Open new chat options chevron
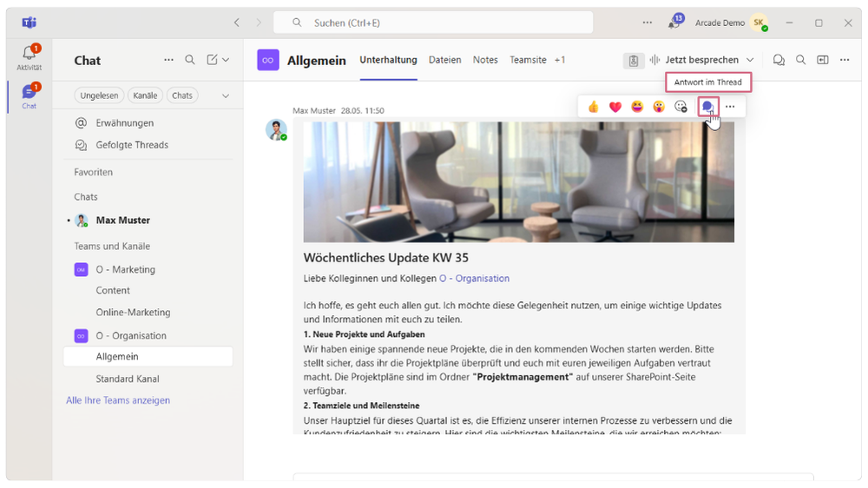The width and height of the screenshot is (868, 488). (226, 60)
